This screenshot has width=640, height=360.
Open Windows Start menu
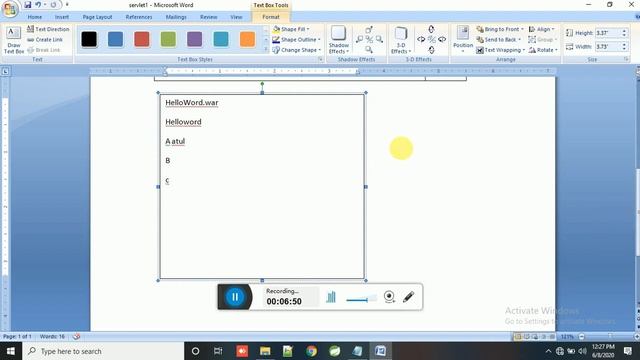(11, 351)
